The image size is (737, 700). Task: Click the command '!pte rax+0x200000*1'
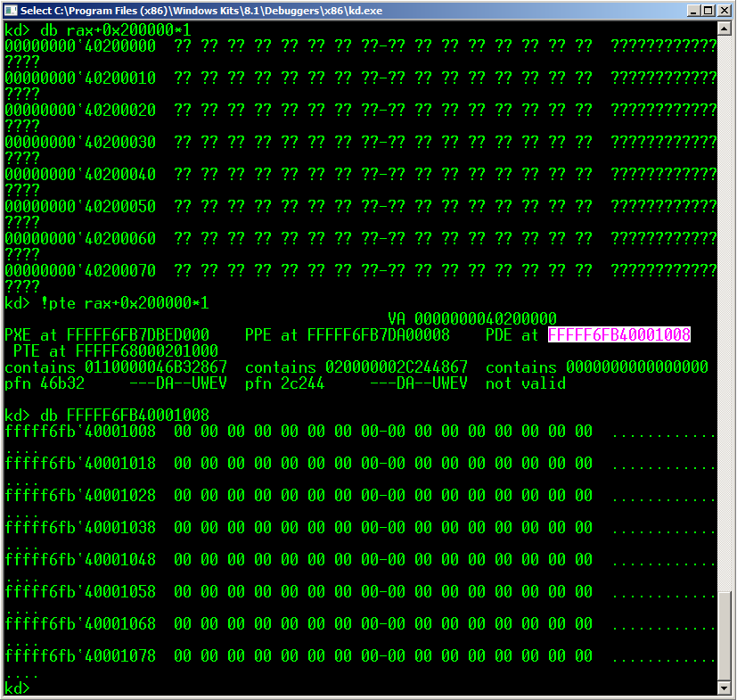click(125, 303)
